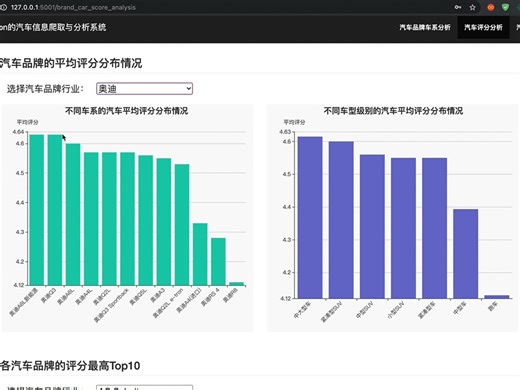Click the 奥迪A4(进口) green bar
This screenshot has height=390, width=520.
pos(200,254)
